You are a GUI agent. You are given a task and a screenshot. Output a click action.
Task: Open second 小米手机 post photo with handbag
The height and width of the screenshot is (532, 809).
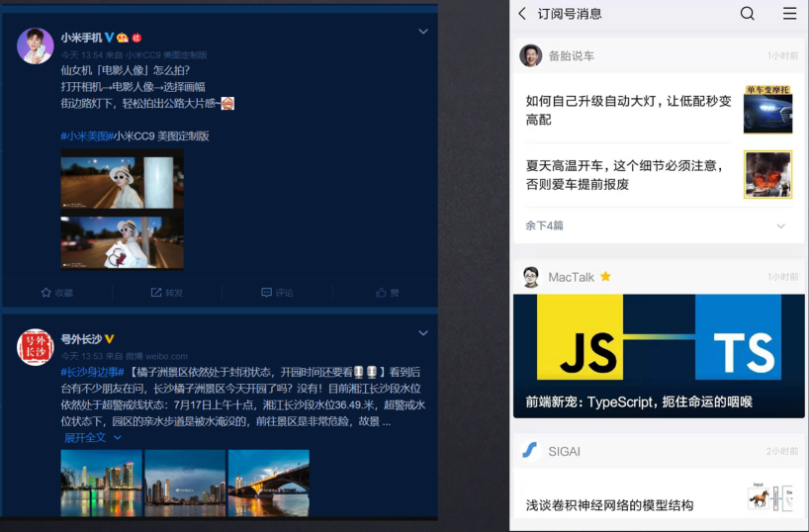click(x=123, y=242)
